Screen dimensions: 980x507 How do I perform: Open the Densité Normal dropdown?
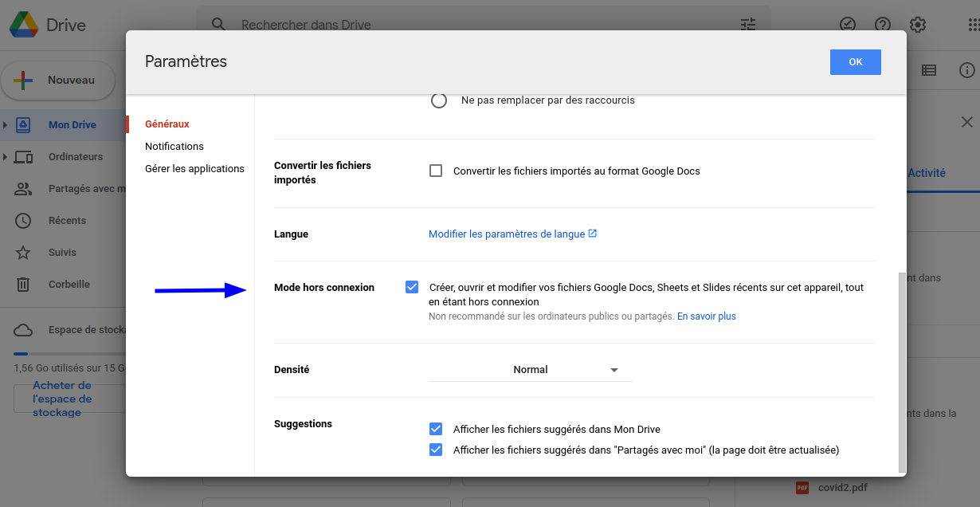(x=531, y=370)
